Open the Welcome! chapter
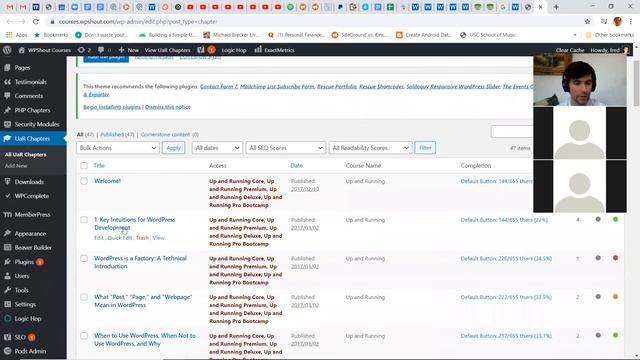 107,181
